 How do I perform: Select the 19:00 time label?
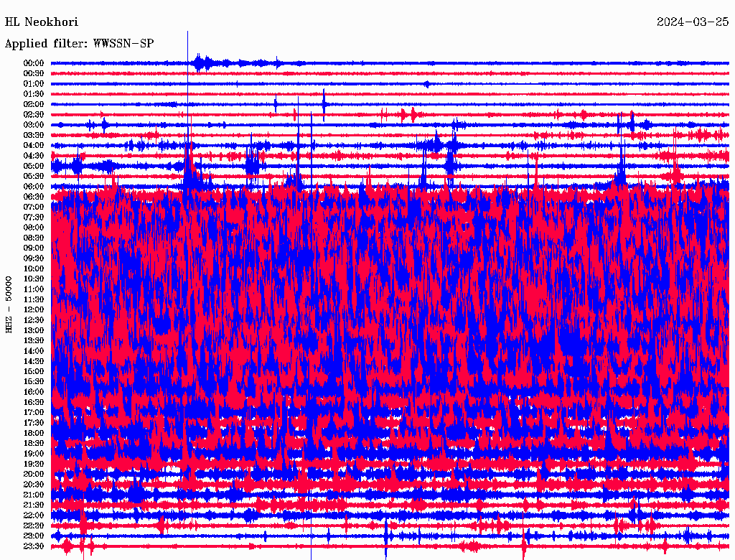pos(34,454)
